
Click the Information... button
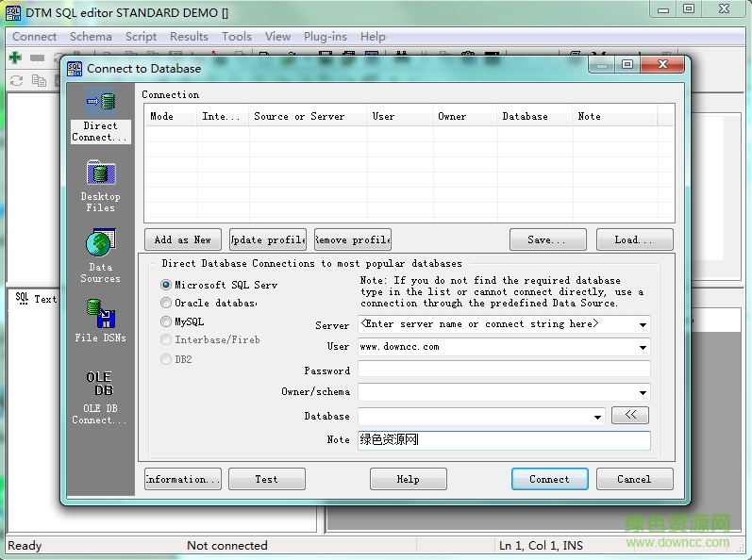[183, 479]
